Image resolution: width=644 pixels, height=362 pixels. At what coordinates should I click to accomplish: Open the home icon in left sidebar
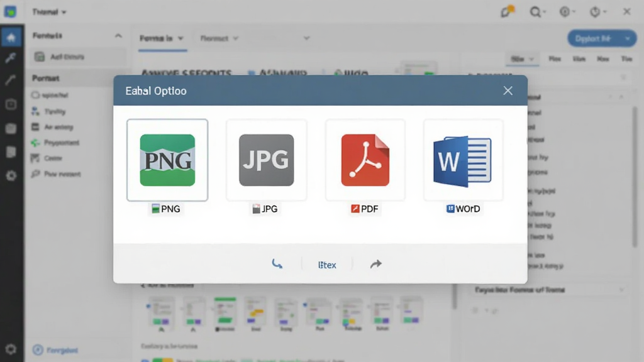(11, 38)
